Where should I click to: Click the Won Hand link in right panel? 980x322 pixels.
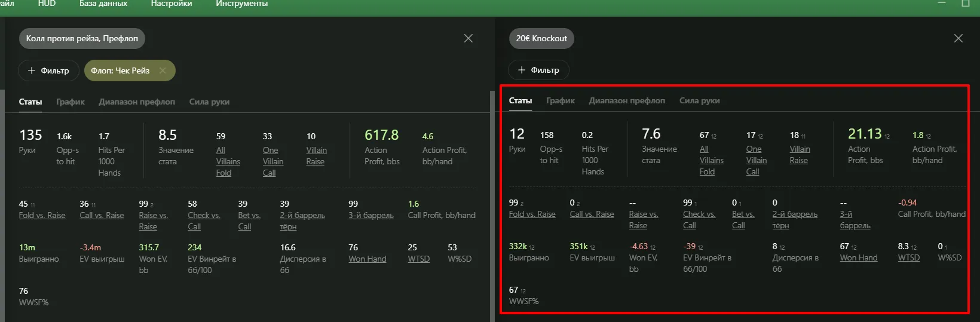point(859,257)
